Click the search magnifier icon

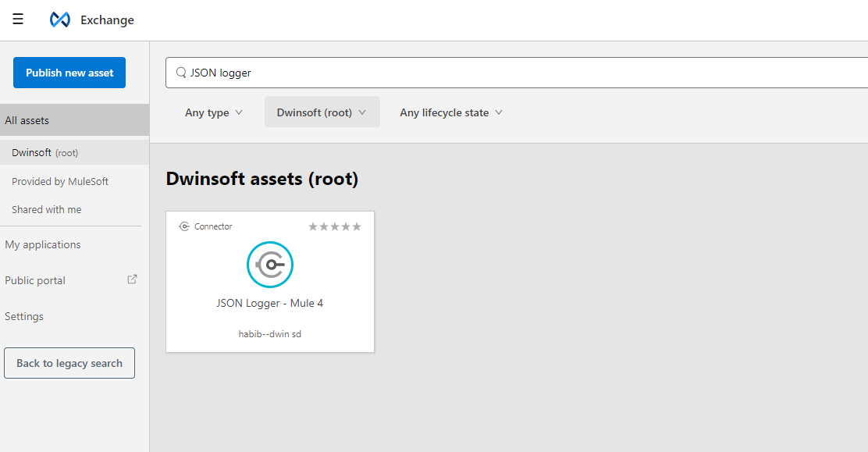point(180,73)
